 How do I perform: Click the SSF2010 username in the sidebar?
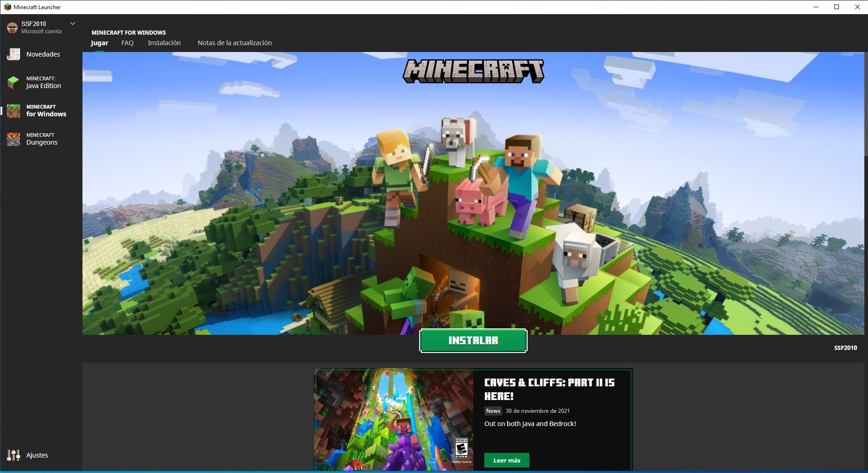coord(34,24)
